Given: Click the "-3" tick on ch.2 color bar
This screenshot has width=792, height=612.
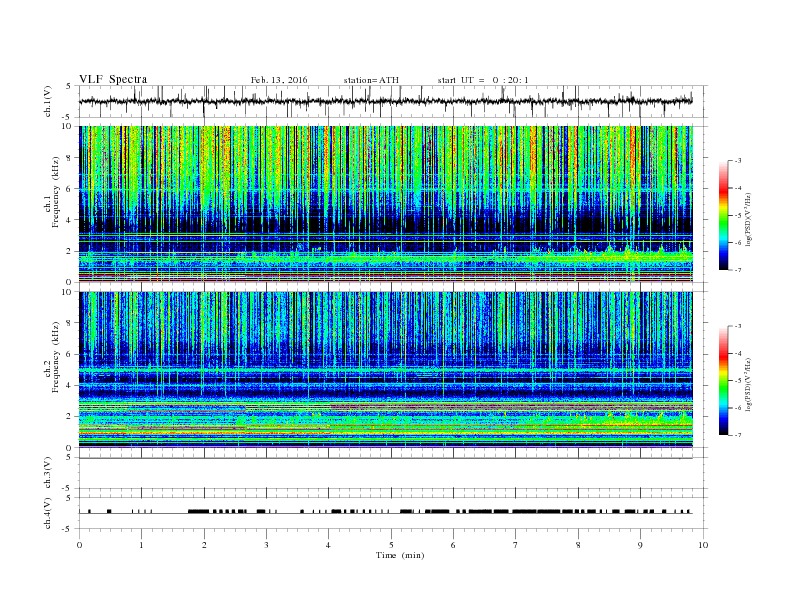Looking at the screenshot, I should tap(737, 326).
